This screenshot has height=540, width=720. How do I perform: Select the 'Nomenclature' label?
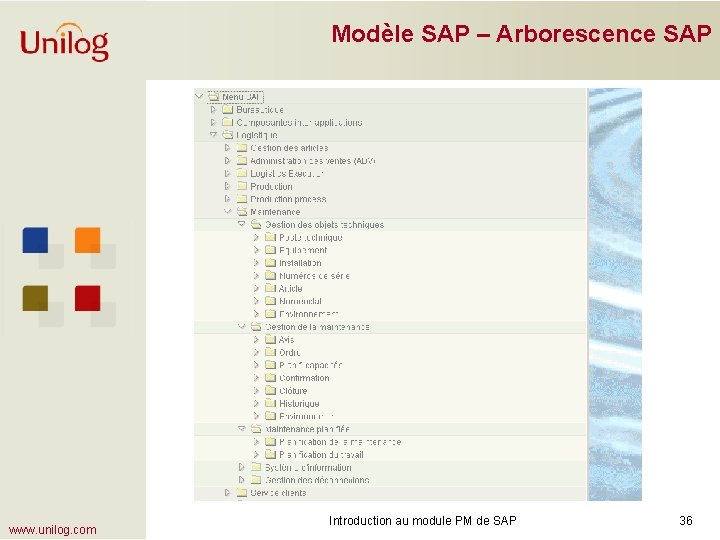[x=300, y=301]
